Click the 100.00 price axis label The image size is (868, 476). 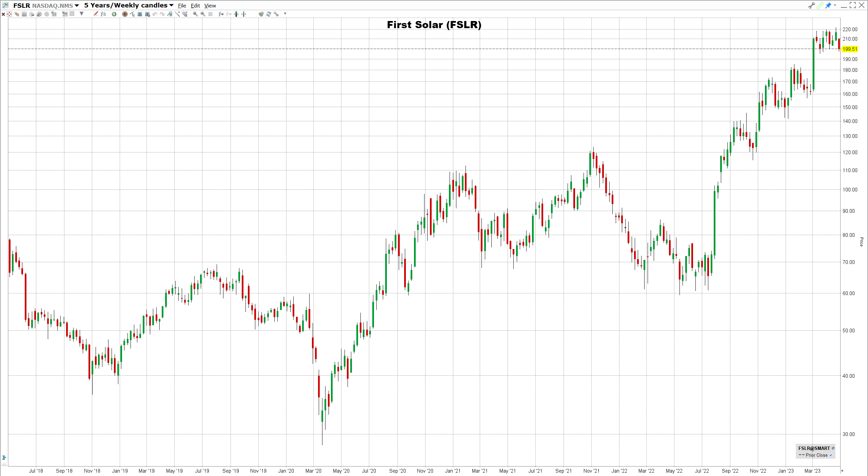(850, 190)
